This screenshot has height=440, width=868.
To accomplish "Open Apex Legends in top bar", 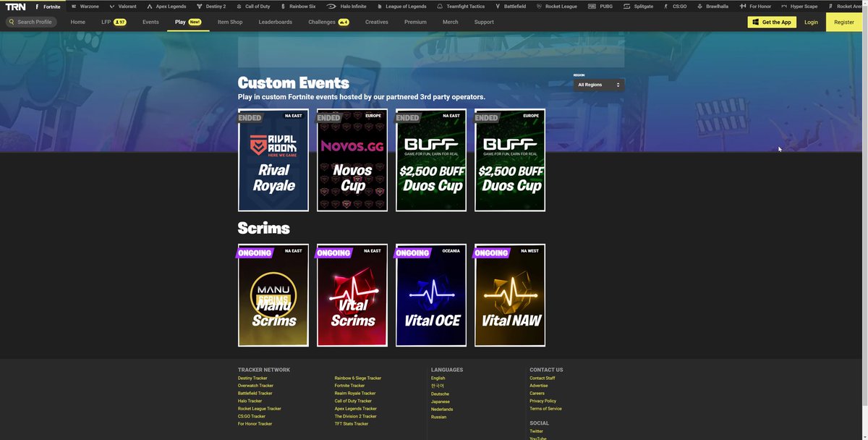I will 166,6.
